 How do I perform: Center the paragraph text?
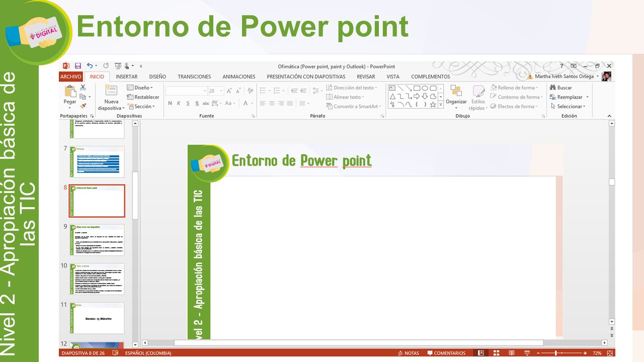pos(272,104)
